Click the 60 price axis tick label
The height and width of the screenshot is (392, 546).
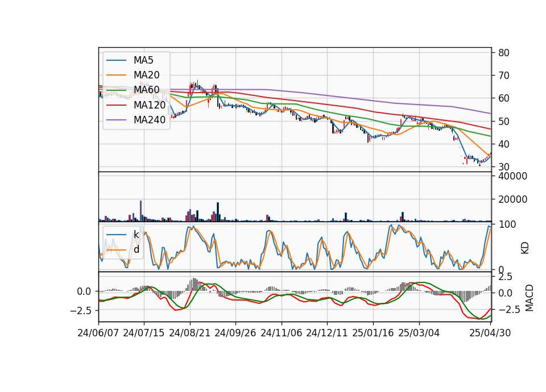pyautogui.click(x=504, y=98)
